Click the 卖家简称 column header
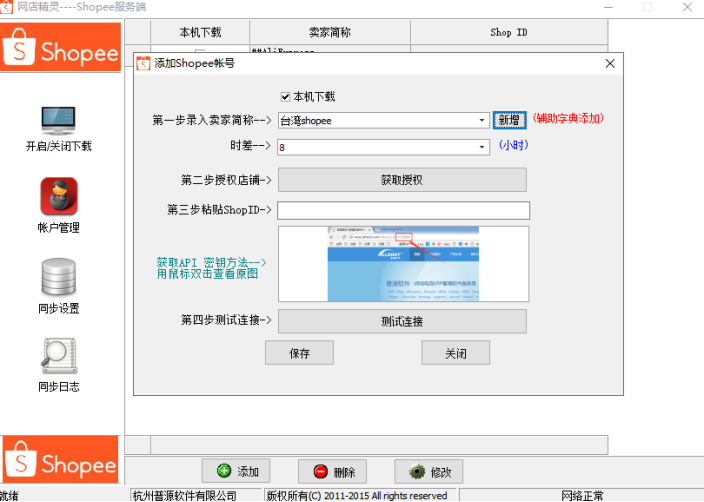 (330, 32)
